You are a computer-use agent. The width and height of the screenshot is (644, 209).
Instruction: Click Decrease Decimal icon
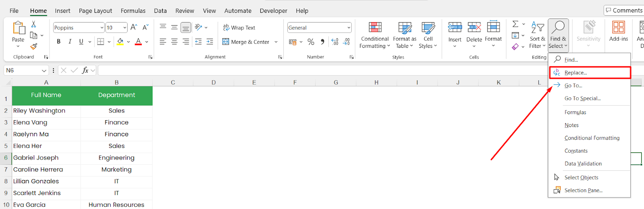coord(347,42)
